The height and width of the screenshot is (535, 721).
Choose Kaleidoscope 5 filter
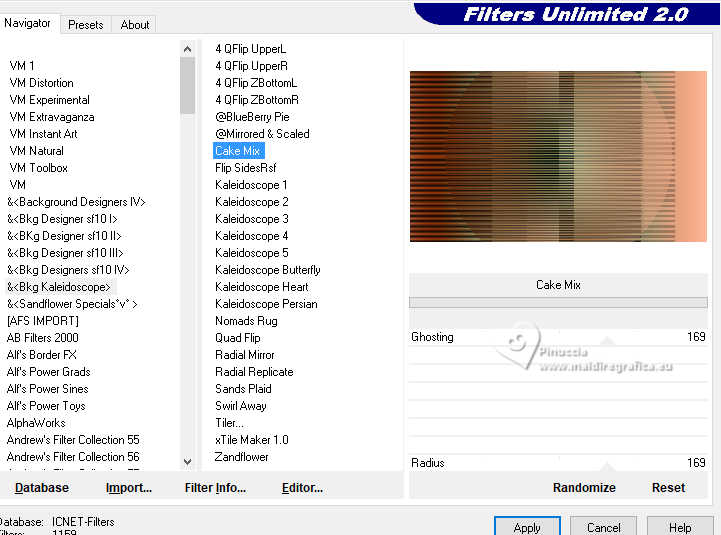(252, 253)
